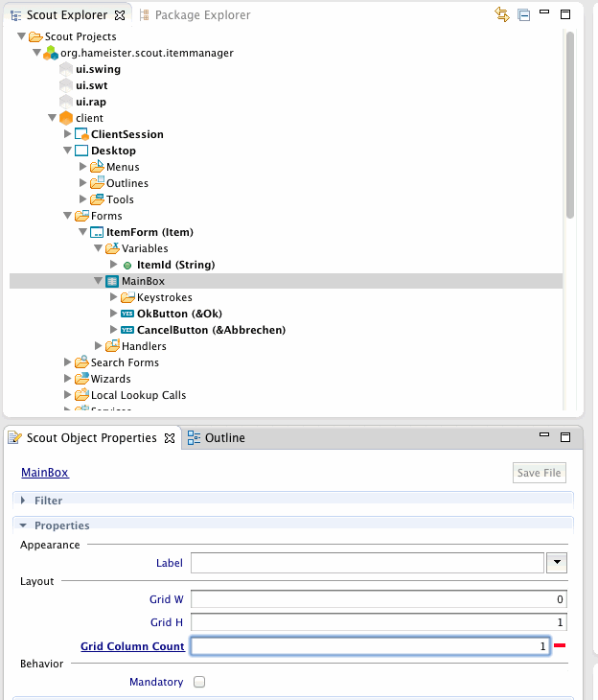Click the Collapse All toolbar icon
This screenshot has width=598, height=700.
[523, 14]
